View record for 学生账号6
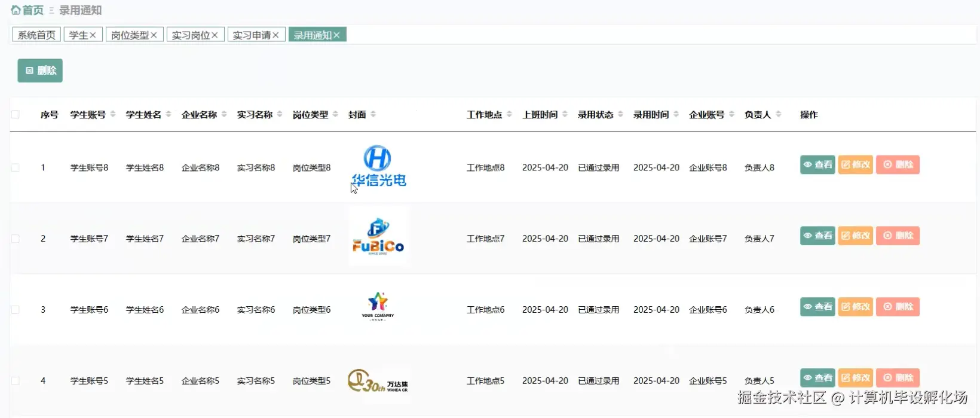The height and width of the screenshot is (418, 980). tap(817, 307)
